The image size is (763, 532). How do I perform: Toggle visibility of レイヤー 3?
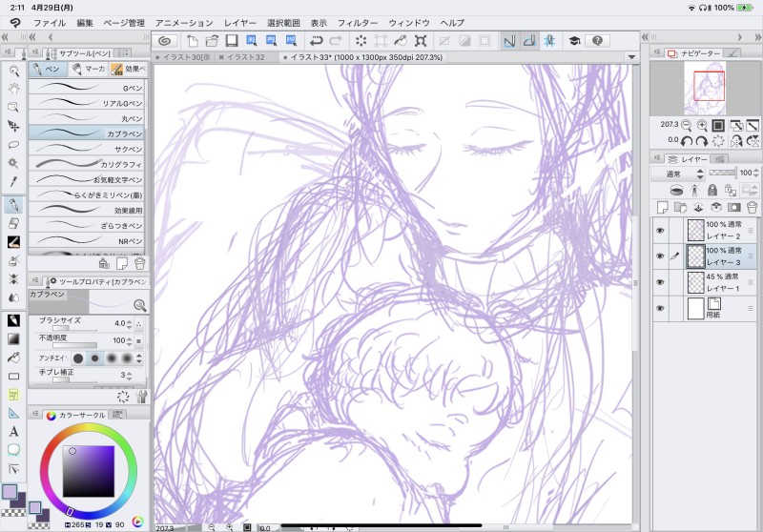660,256
